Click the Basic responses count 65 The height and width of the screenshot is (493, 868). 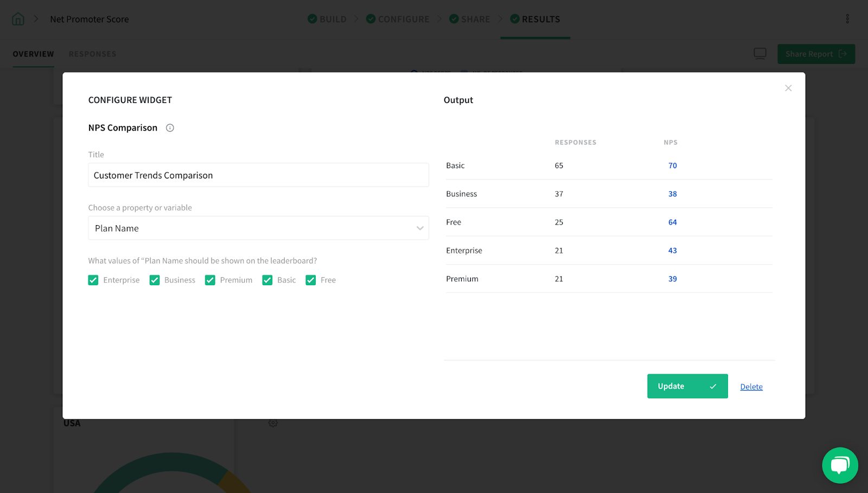[559, 165]
